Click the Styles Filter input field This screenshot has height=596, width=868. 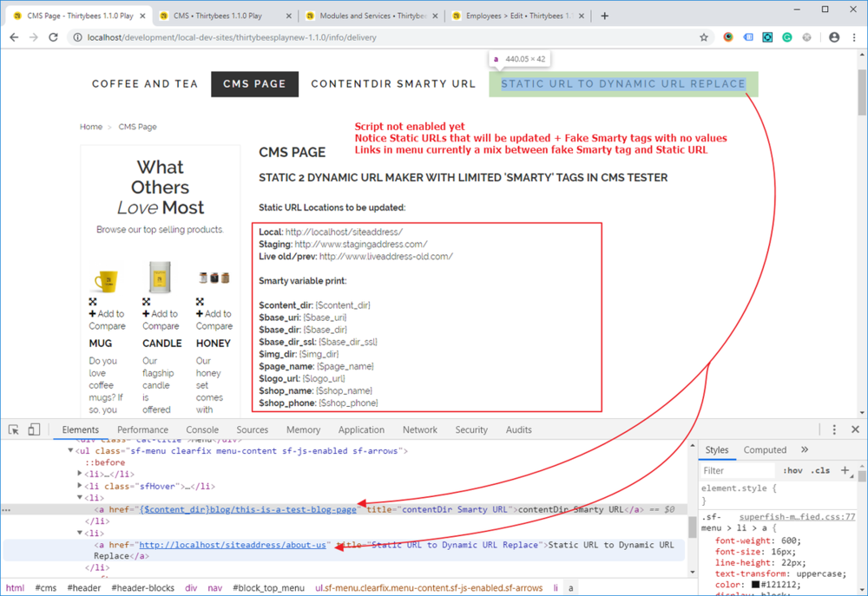pyautogui.click(x=738, y=471)
